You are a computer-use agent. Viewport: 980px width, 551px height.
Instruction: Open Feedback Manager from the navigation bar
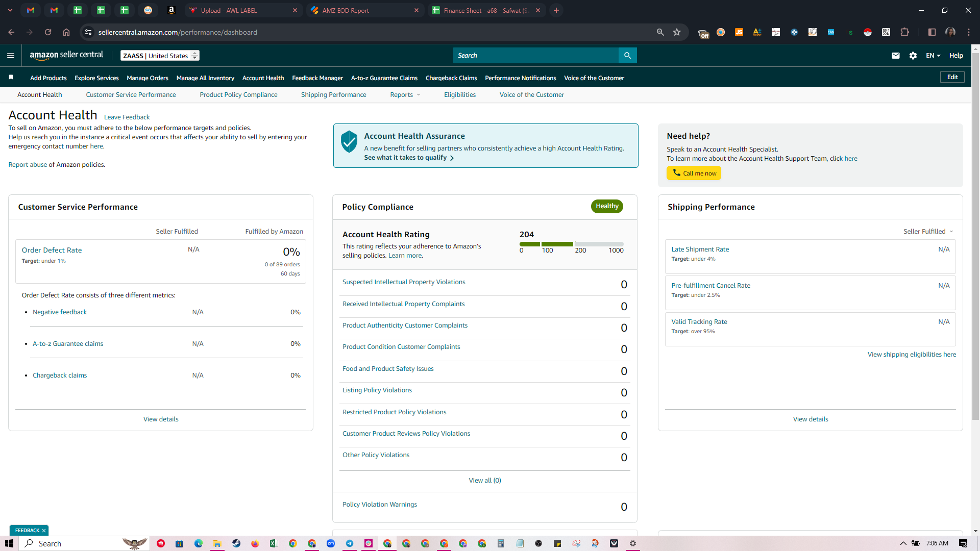coord(317,78)
